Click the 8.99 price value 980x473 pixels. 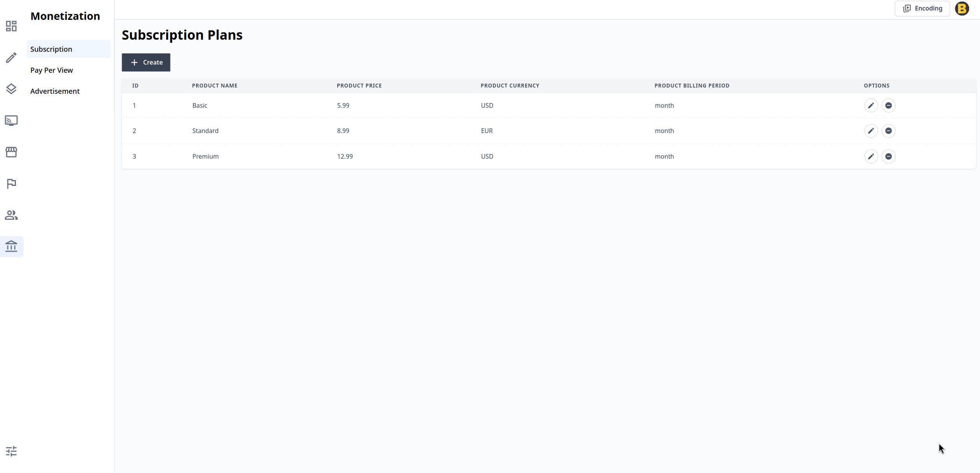343,131
